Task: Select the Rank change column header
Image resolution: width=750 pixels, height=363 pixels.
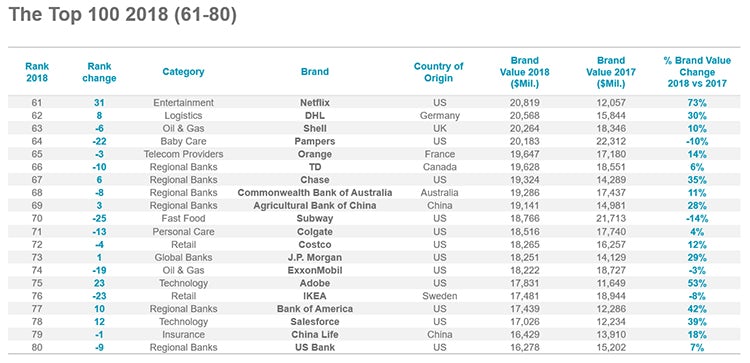Action: click(99, 72)
